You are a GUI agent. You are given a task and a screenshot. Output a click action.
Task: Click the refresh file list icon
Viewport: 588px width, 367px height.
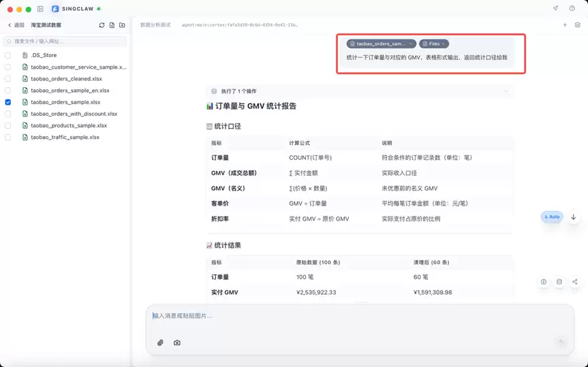pyautogui.click(x=102, y=25)
